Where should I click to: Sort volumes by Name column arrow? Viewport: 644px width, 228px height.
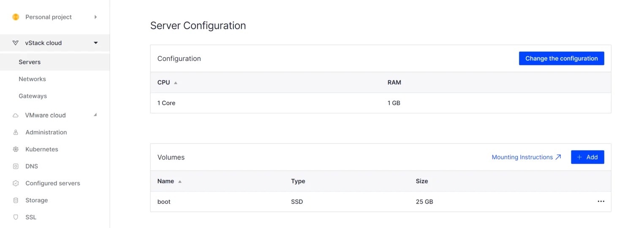tap(180, 182)
